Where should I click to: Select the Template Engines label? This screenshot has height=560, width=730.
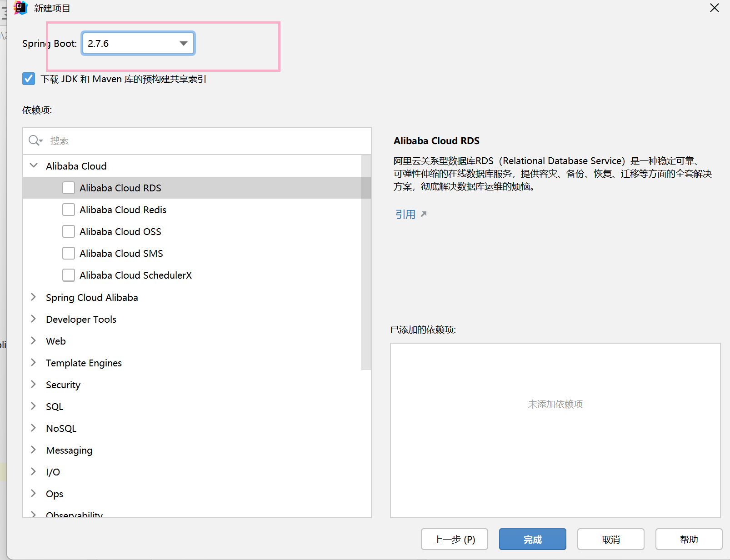(x=84, y=363)
